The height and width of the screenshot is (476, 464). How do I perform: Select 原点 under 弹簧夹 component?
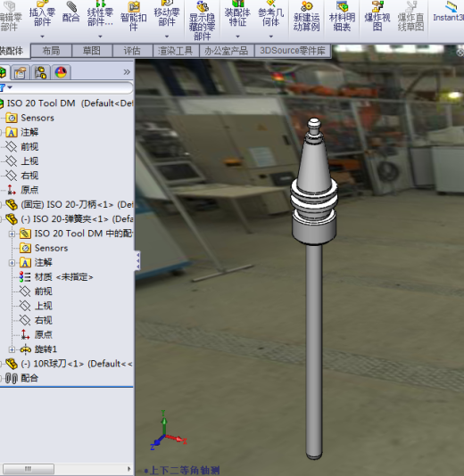tap(37, 335)
